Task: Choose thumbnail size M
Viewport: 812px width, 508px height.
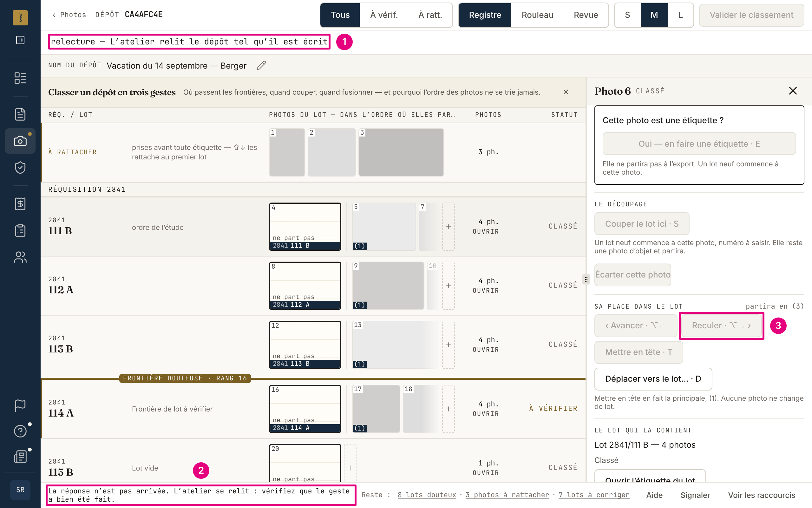Action: click(654, 15)
